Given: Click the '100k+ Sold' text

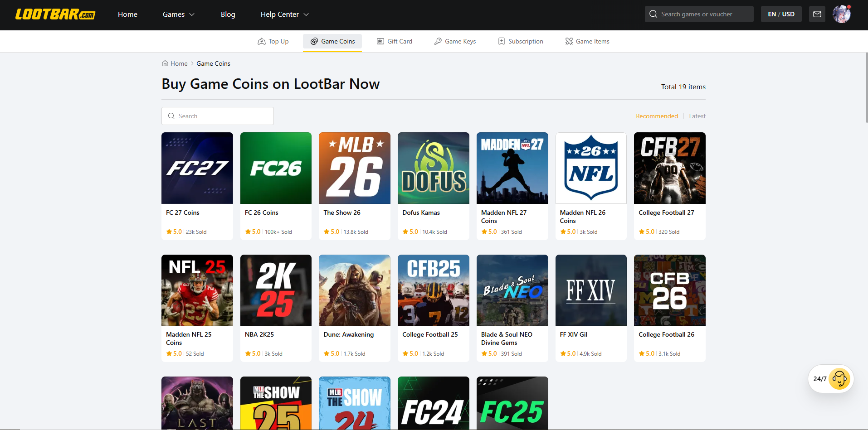Looking at the screenshot, I should [278, 232].
